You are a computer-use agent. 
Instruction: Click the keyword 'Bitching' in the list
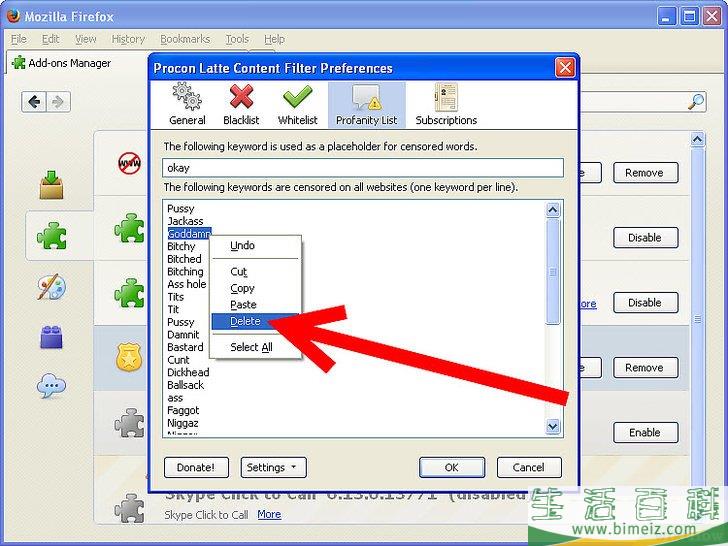[x=185, y=272]
